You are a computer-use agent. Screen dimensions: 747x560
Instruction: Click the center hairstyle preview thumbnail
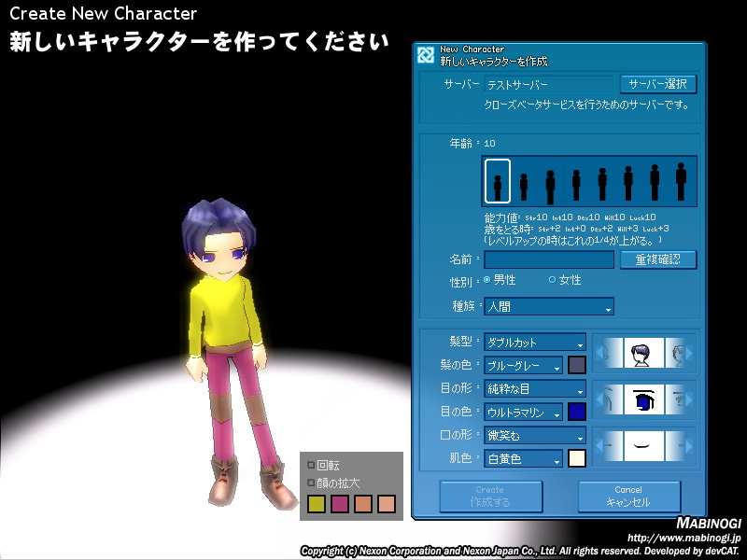(x=643, y=353)
